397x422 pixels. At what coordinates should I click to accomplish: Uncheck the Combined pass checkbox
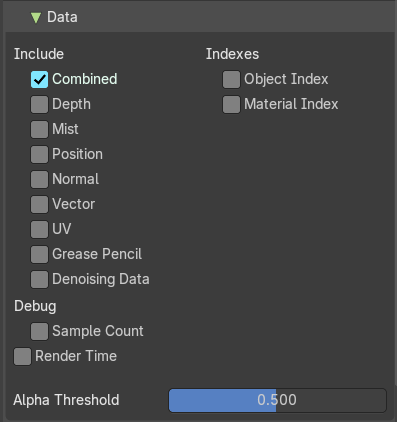(x=39, y=79)
